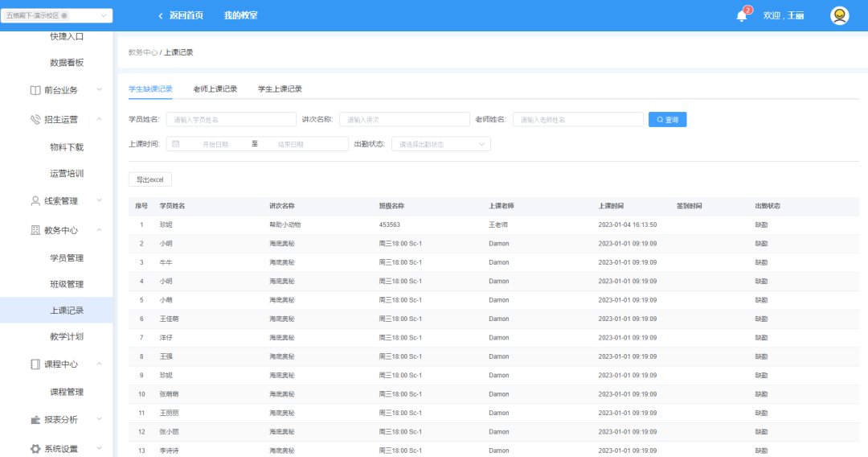
Task: Click the 查询 search button
Action: click(x=667, y=119)
